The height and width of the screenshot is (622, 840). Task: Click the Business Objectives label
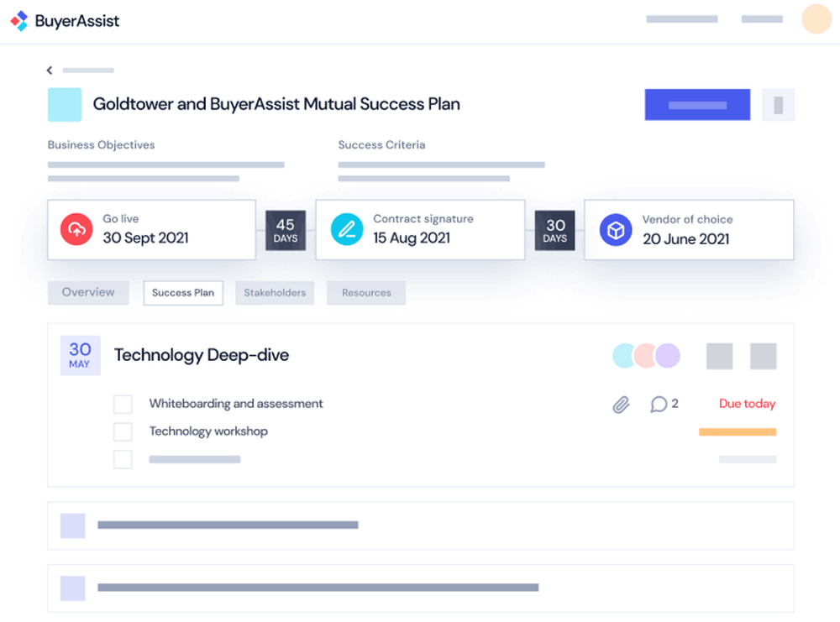[102, 145]
